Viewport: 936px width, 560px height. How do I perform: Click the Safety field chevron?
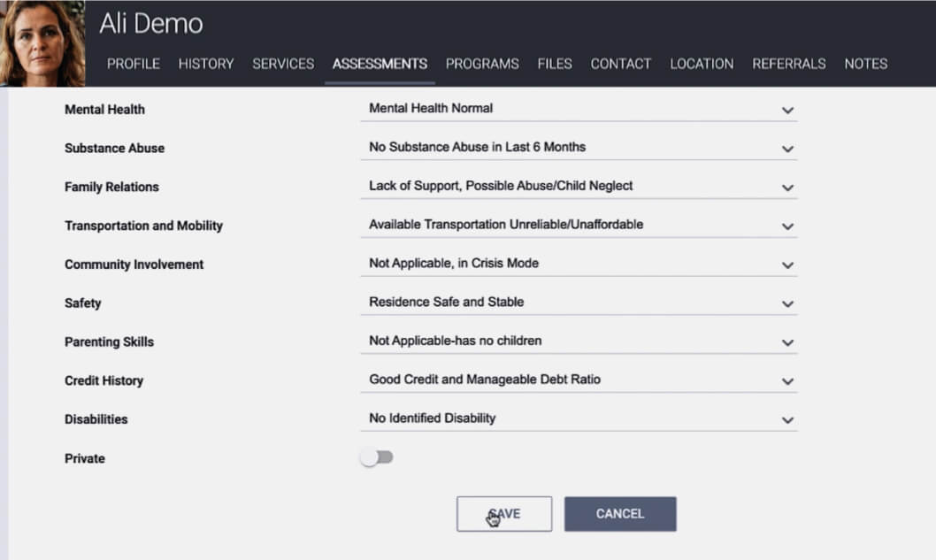tap(787, 303)
